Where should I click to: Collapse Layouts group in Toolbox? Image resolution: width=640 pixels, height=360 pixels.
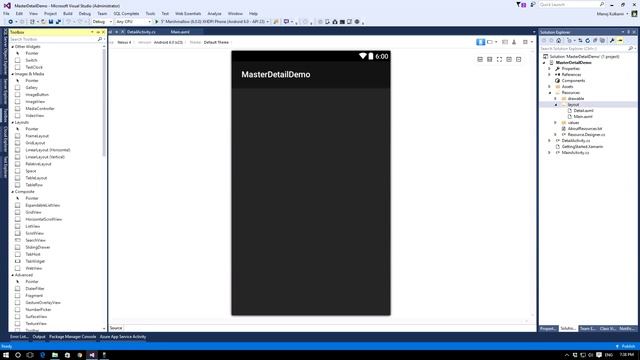13,122
